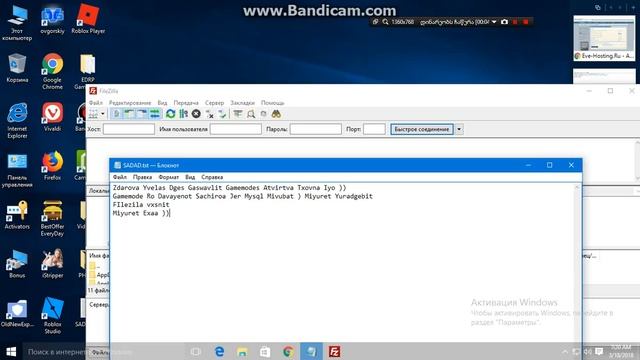
Task: Click Cancel current operation icon in FileZilla
Action: click(196, 114)
